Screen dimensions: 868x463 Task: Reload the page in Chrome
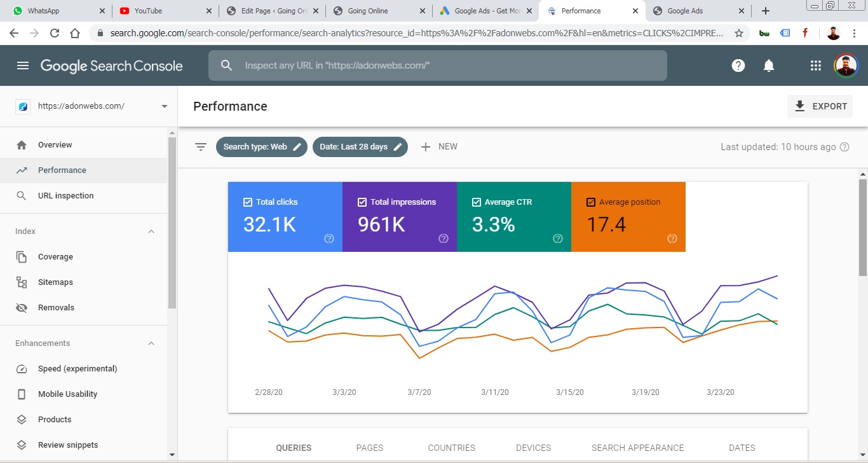click(55, 34)
